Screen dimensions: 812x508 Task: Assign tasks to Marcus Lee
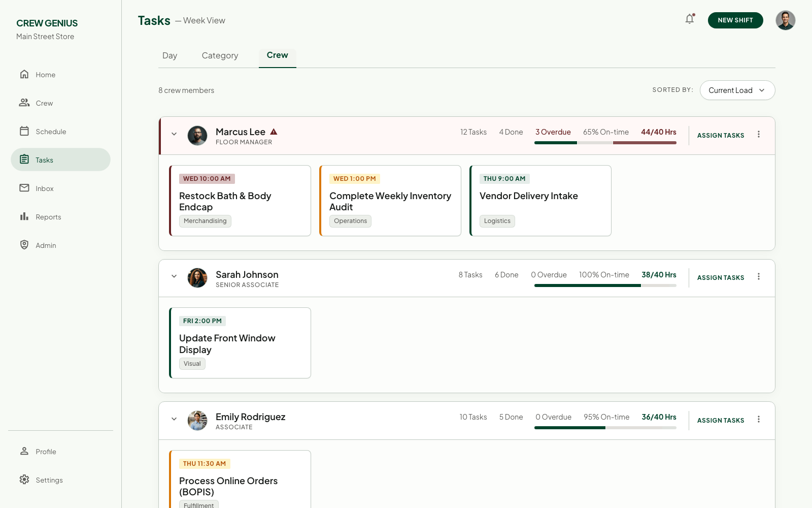721,136
